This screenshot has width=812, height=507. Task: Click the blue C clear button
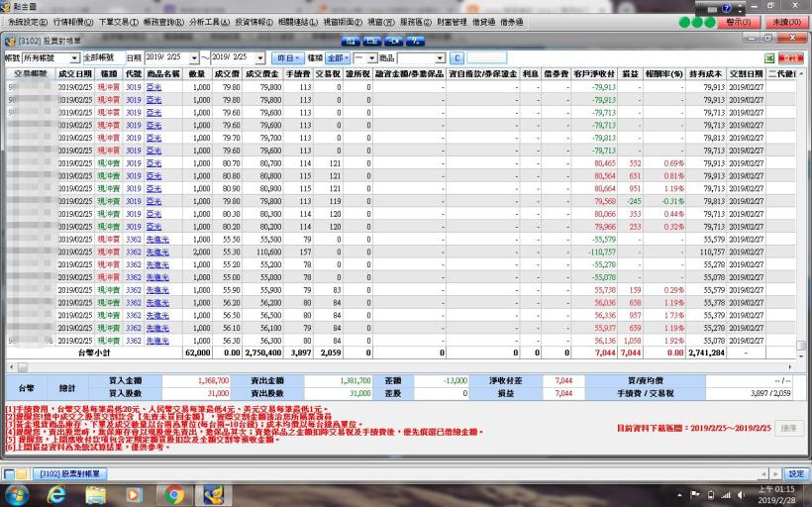pyautogui.click(x=457, y=58)
